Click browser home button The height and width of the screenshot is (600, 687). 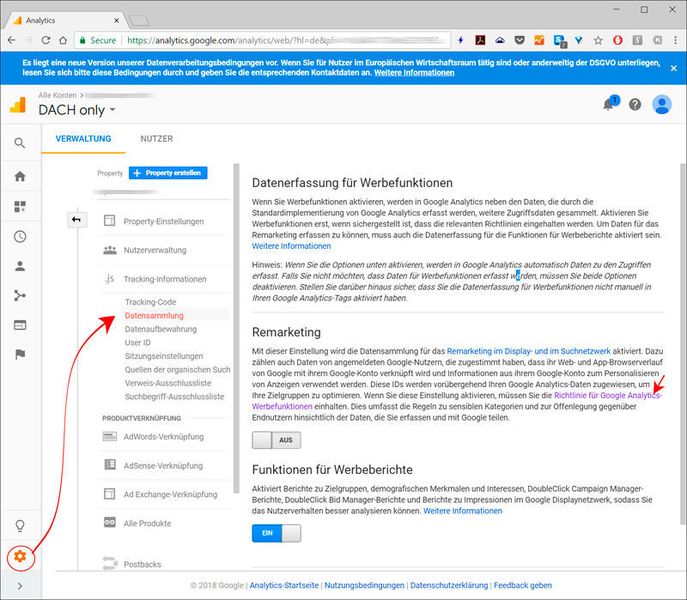tap(63, 40)
